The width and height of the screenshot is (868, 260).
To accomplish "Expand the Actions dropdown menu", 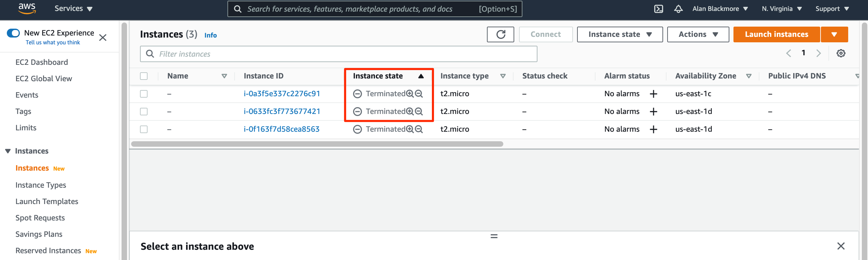I will click(x=698, y=34).
